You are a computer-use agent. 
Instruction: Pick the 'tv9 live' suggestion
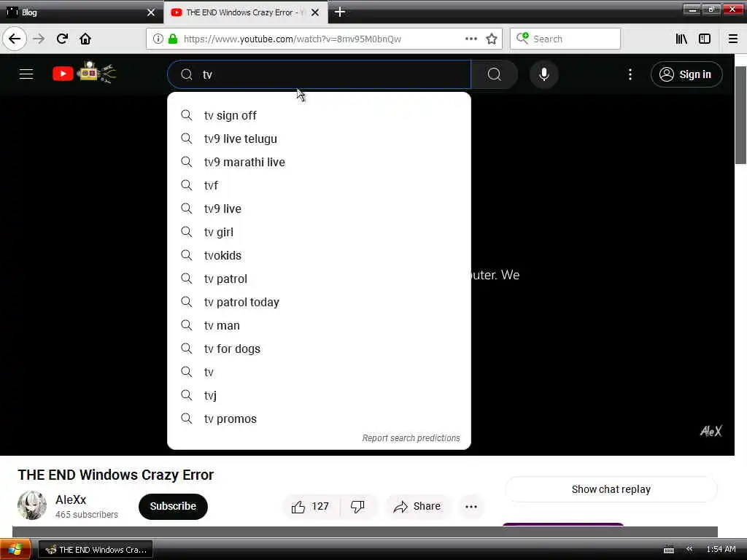point(320,209)
